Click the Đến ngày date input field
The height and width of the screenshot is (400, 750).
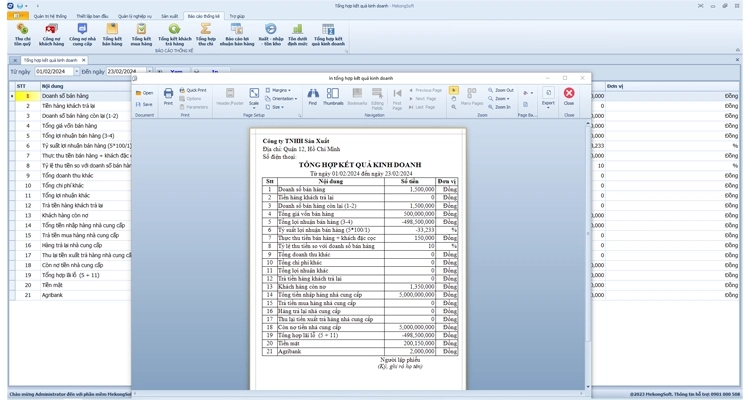pos(124,72)
